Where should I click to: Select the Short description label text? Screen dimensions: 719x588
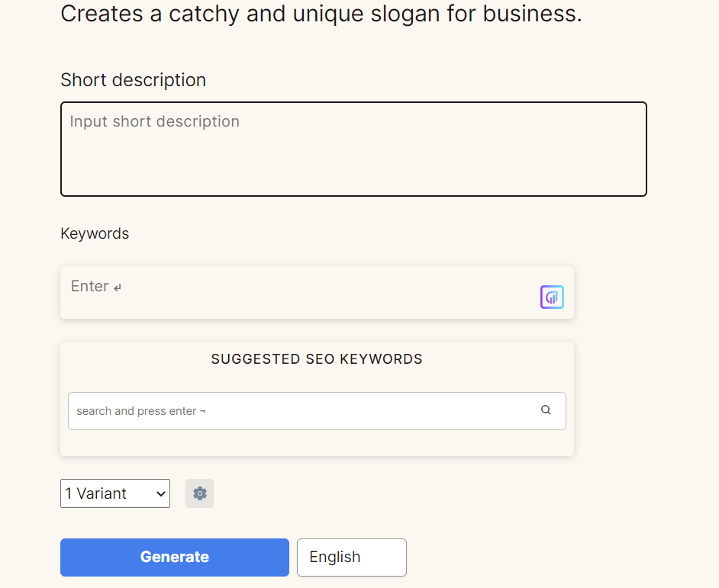point(134,80)
